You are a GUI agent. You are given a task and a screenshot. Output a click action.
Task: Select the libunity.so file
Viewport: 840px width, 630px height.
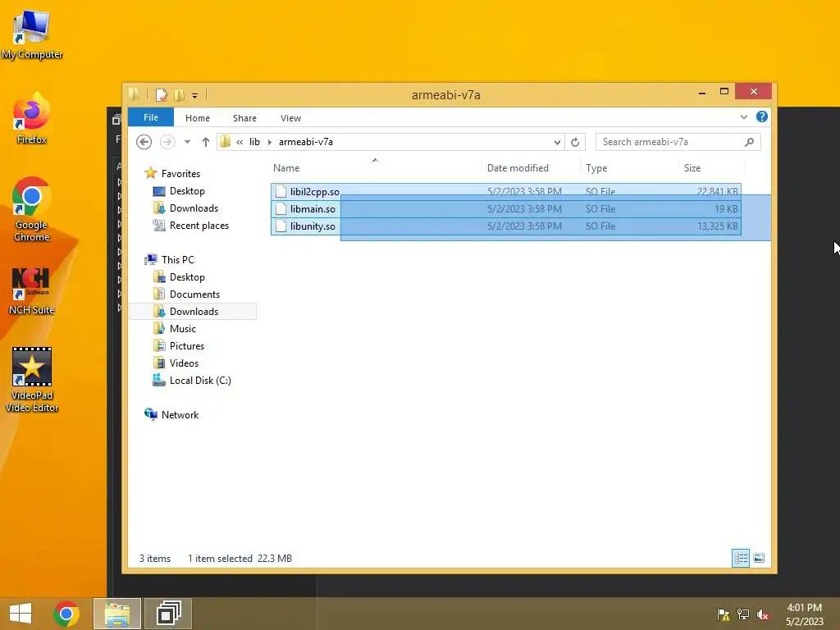pyautogui.click(x=505, y=226)
